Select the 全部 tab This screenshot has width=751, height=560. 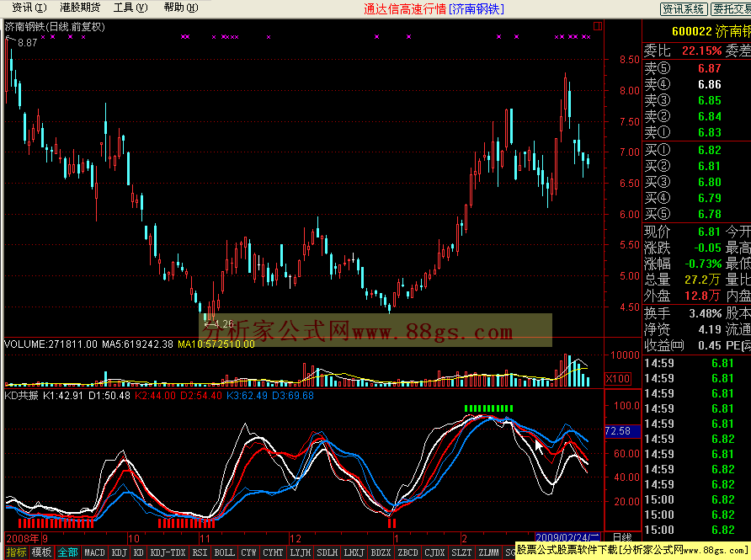tap(67, 552)
